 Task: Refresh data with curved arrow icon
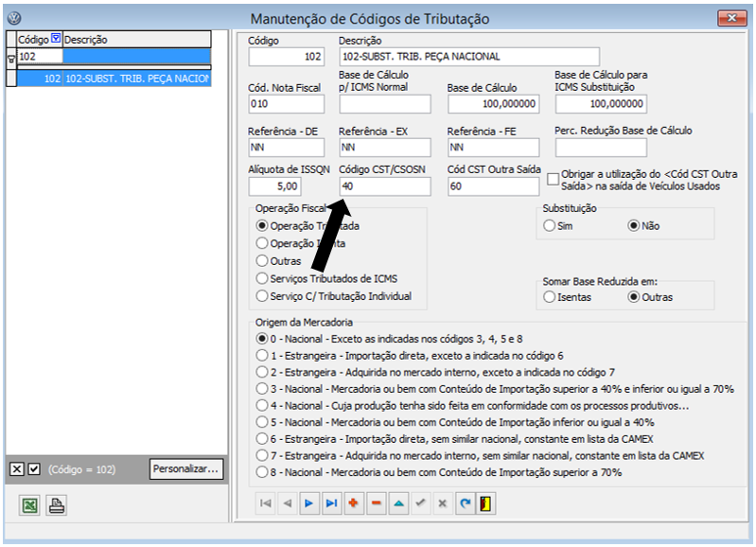[465, 503]
